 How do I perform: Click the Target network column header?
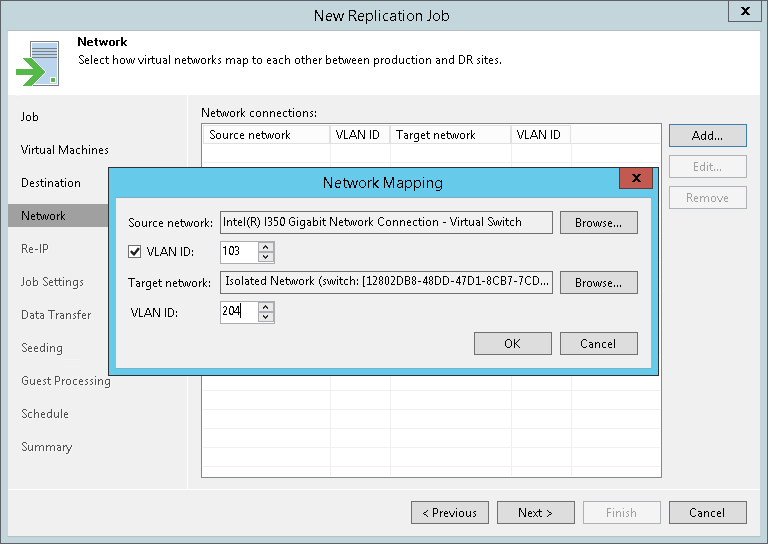coord(450,135)
